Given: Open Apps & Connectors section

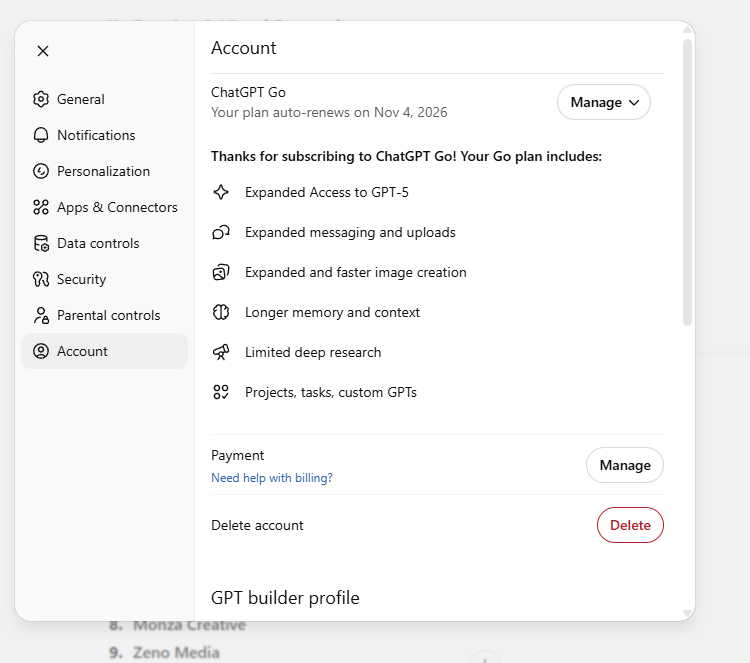Looking at the screenshot, I should (x=104, y=207).
